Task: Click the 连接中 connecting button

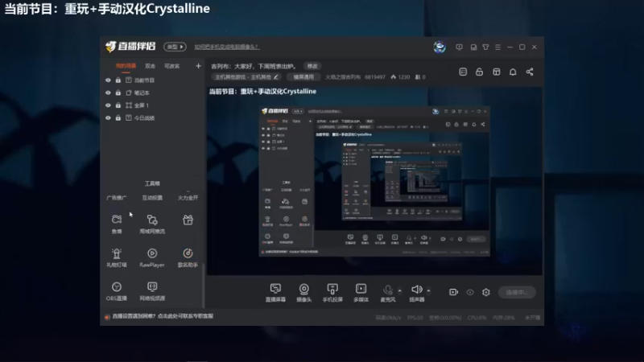Action: point(517,292)
